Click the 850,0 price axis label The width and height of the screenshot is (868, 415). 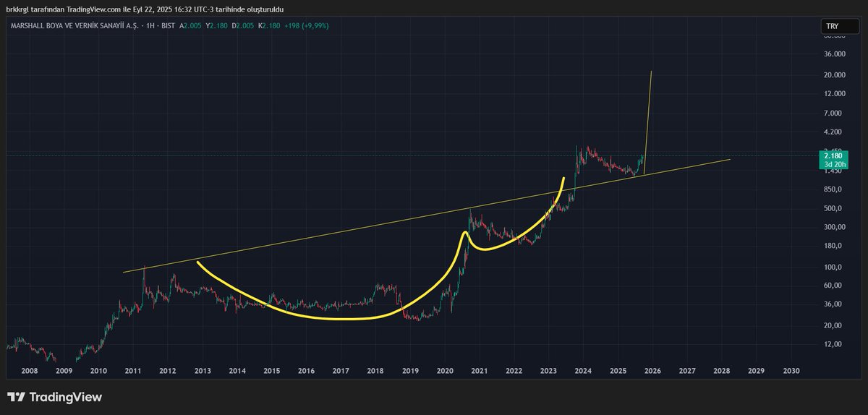point(834,189)
